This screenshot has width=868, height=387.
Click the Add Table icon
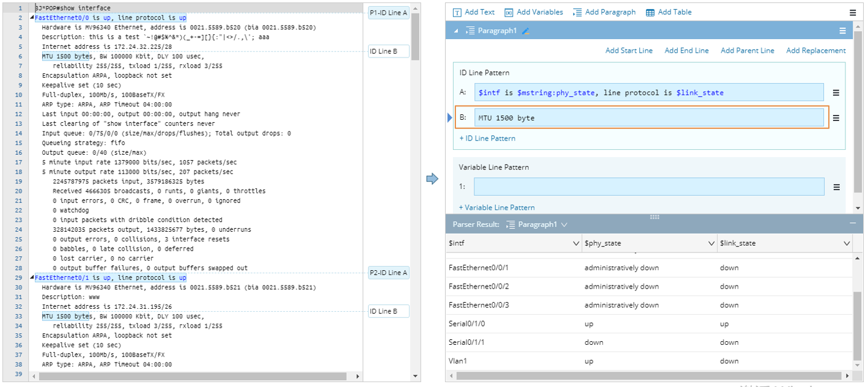pyautogui.click(x=650, y=12)
